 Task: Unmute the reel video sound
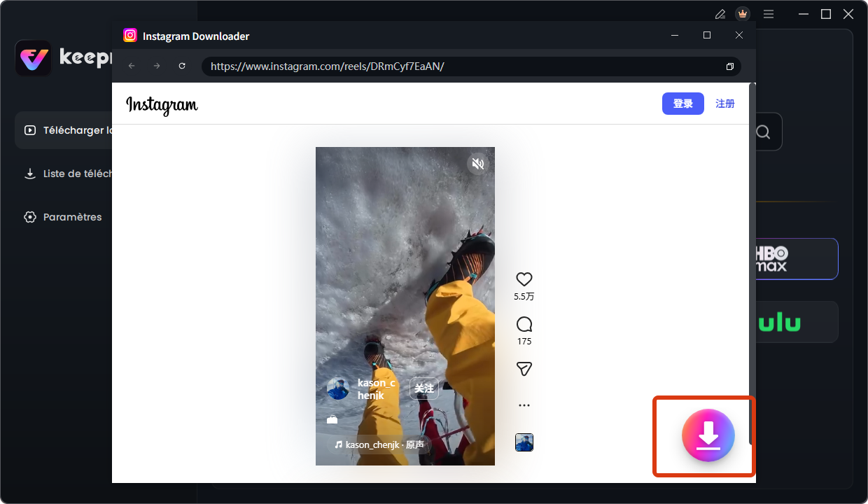tap(477, 164)
